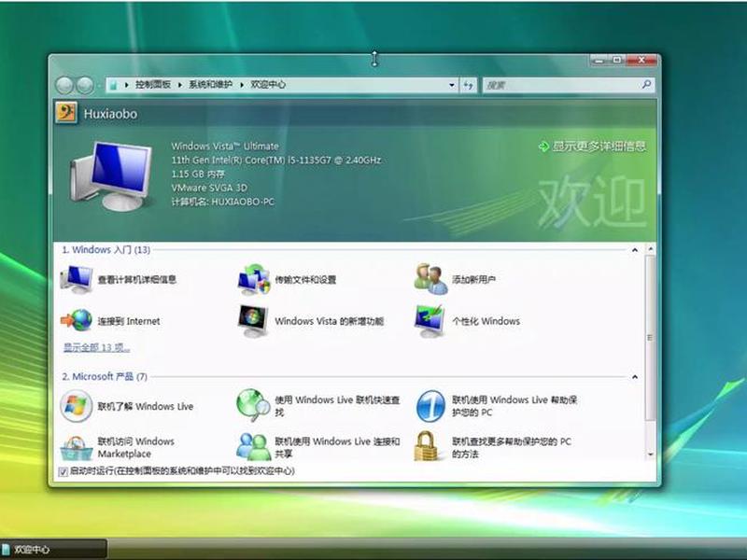Click the 1. Windows 入门 (13) heading

point(106,249)
